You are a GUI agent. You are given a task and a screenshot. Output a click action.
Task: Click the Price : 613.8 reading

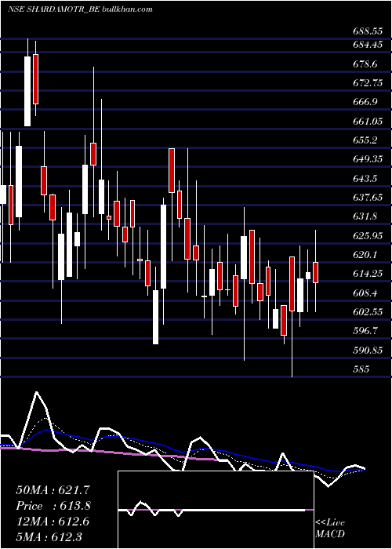click(x=53, y=506)
